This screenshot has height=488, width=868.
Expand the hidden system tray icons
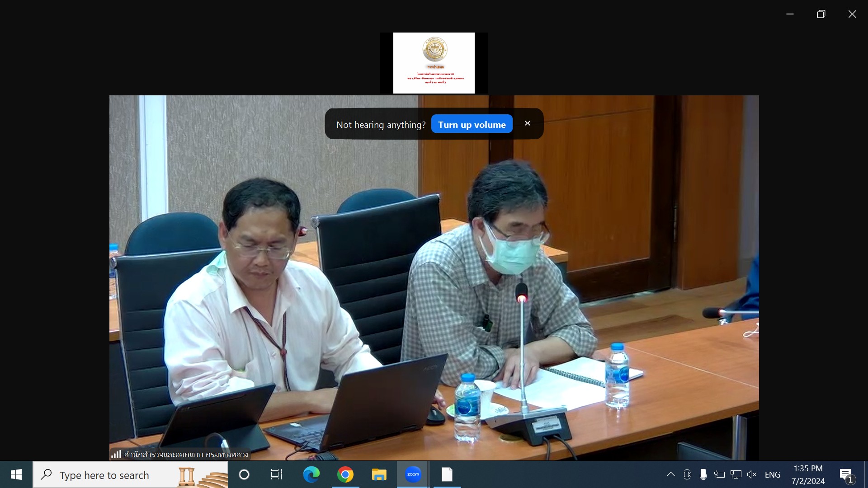pyautogui.click(x=671, y=474)
